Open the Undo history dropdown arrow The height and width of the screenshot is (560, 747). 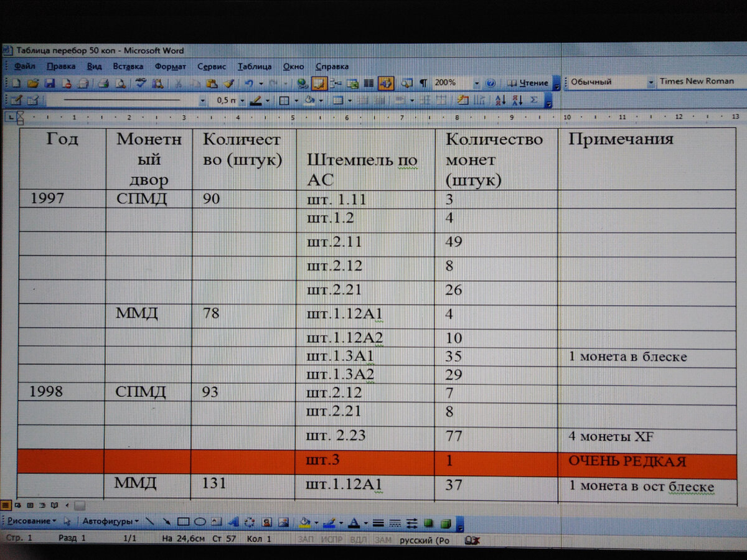tap(261, 83)
